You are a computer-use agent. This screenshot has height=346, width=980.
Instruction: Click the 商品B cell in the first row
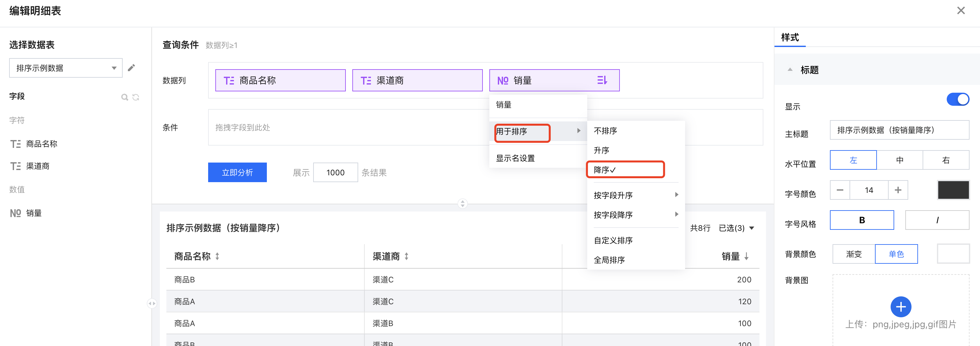pos(265,280)
